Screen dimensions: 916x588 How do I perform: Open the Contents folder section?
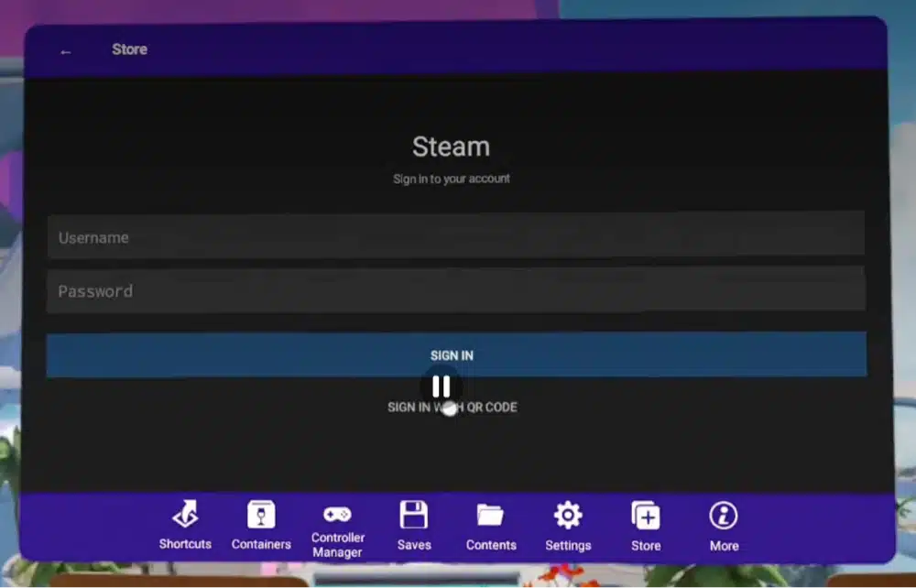491,527
